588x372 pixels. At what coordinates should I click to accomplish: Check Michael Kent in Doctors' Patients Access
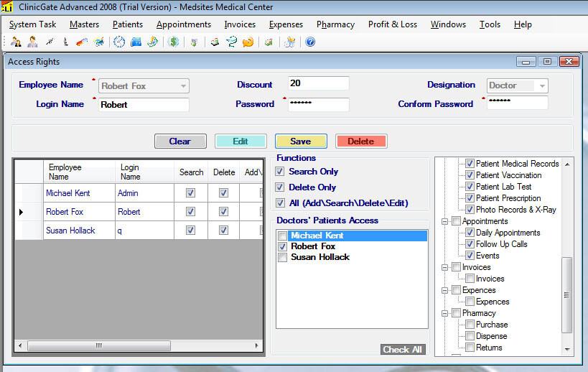pyautogui.click(x=282, y=236)
